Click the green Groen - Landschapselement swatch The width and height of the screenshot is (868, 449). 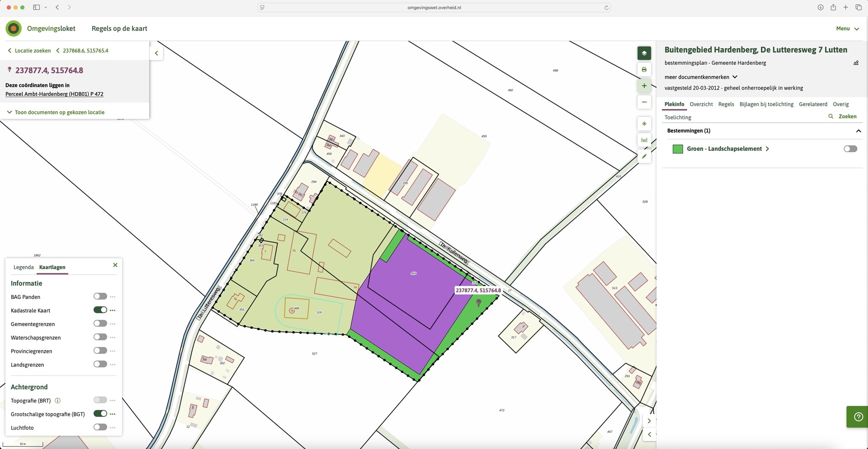pos(678,149)
